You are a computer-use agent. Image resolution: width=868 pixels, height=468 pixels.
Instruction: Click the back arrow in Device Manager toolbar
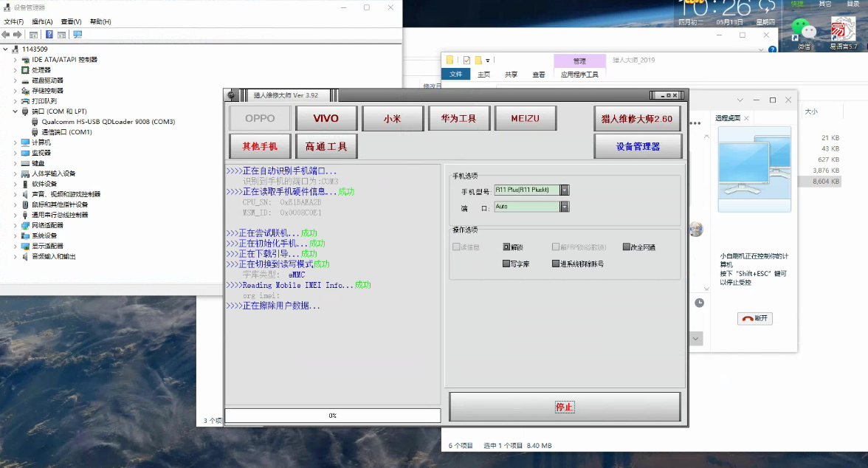tap(6, 35)
